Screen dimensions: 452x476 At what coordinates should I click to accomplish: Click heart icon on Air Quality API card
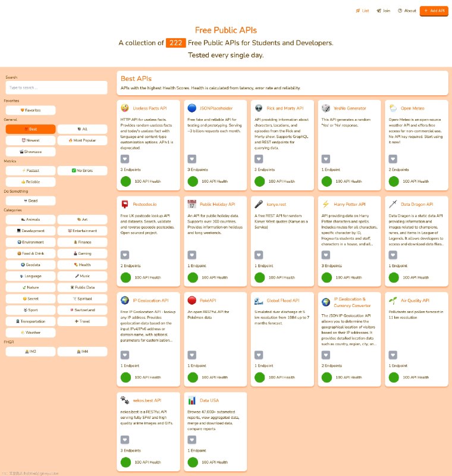point(393,355)
